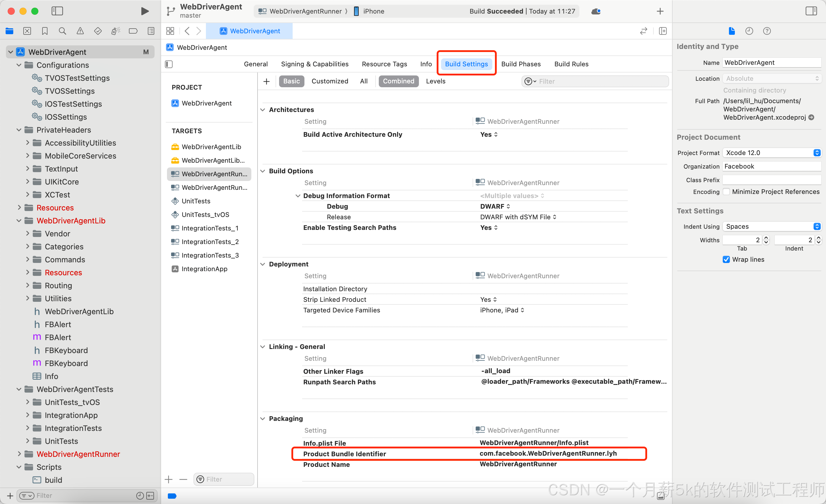
Task: Open the General tab
Action: (255, 64)
